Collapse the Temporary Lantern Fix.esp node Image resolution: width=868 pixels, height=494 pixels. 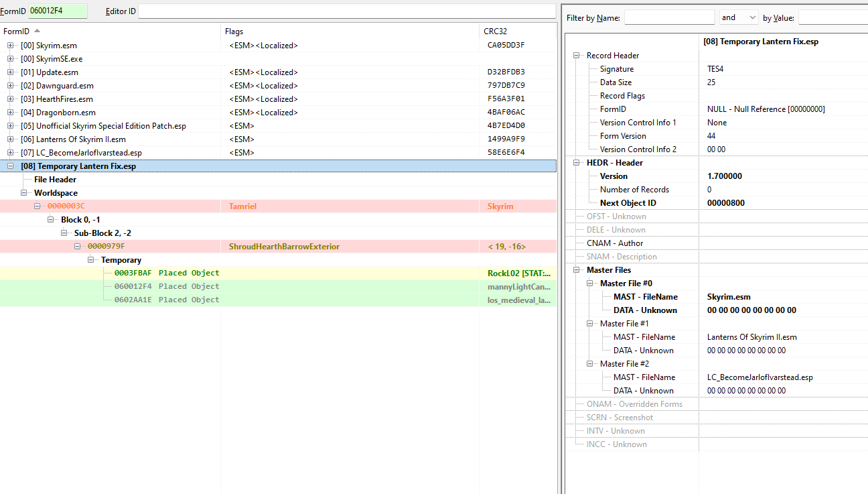click(x=10, y=166)
